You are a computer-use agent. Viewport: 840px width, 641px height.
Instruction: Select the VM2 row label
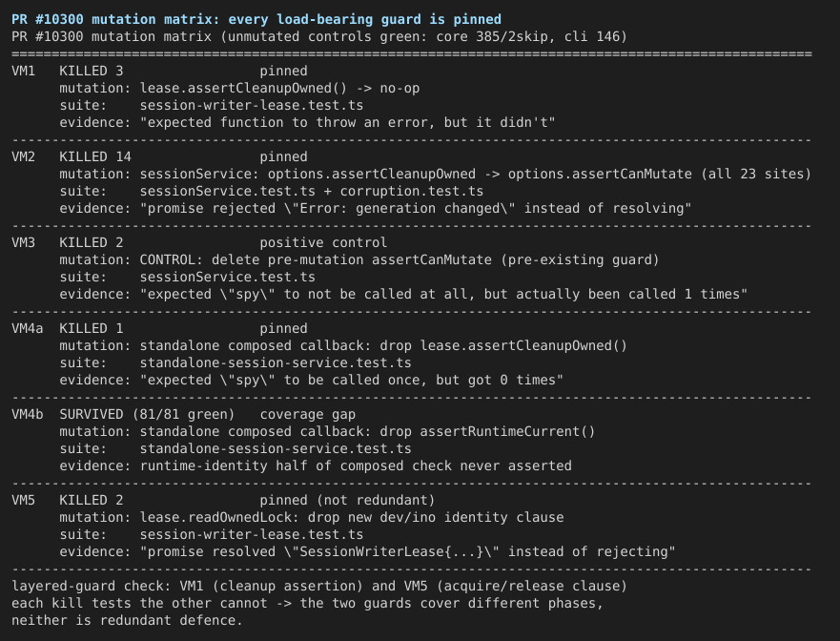(24, 156)
